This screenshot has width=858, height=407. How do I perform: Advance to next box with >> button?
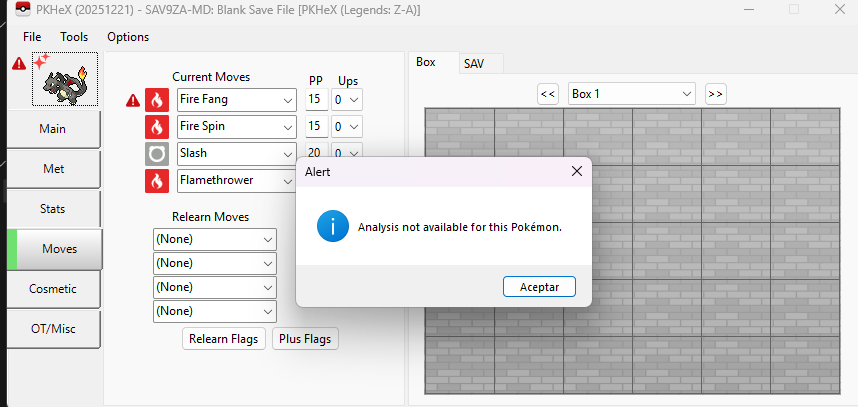click(x=715, y=94)
